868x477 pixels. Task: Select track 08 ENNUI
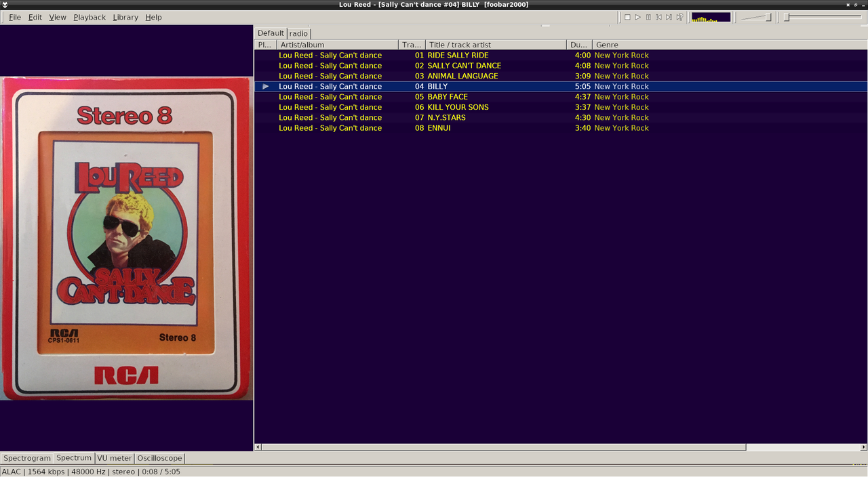561,128
